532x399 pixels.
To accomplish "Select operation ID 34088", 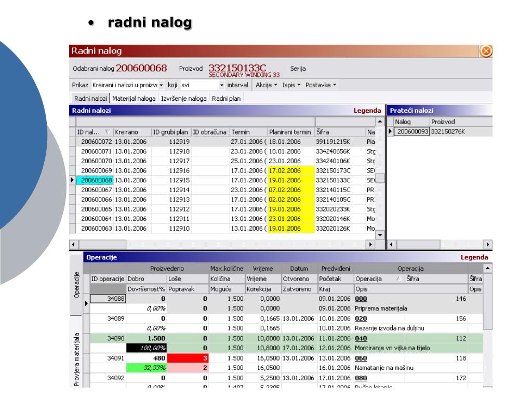I will 108,299.
